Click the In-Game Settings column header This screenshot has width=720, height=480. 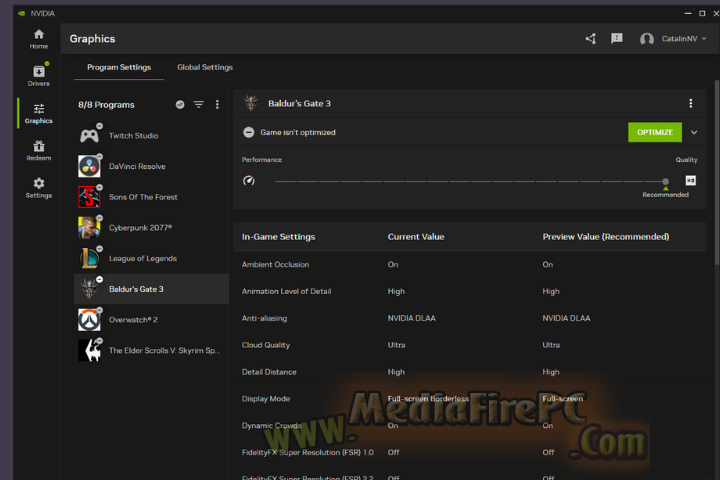click(278, 237)
